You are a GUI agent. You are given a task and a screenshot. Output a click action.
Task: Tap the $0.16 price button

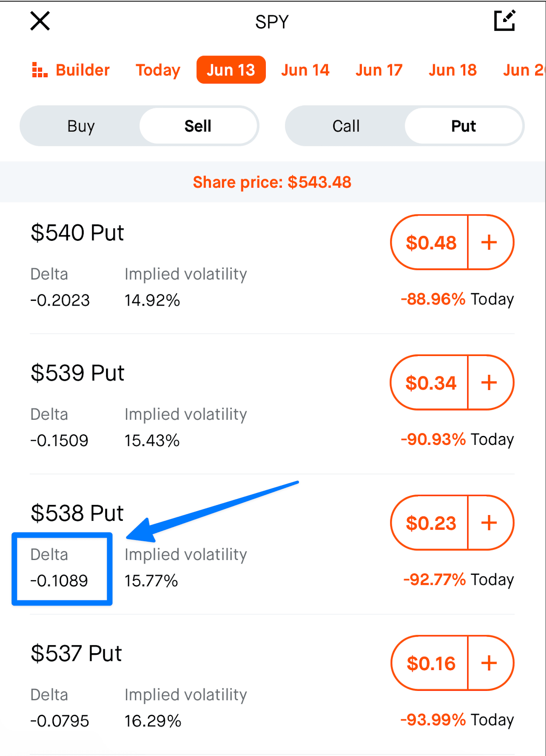click(430, 663)
